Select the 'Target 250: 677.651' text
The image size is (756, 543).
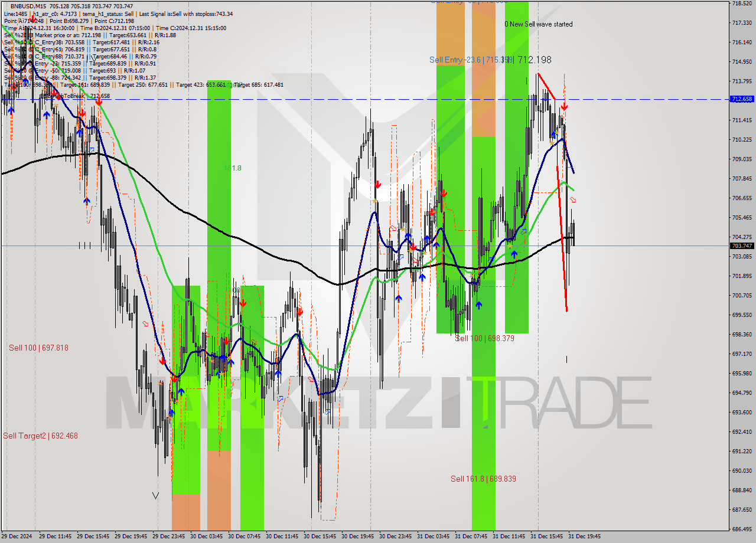142,84
